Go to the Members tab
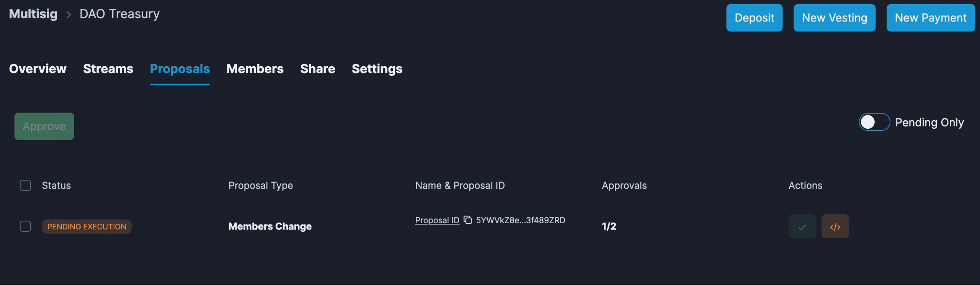The height and width of the screenshot is (285, 980). tap(255, 69)
